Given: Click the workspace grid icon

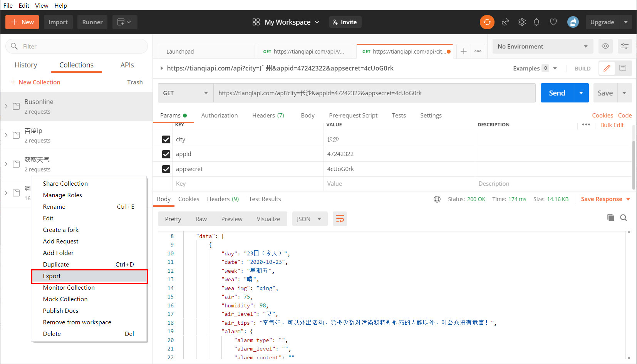Looking at the screenshot, I should (256, 22).
